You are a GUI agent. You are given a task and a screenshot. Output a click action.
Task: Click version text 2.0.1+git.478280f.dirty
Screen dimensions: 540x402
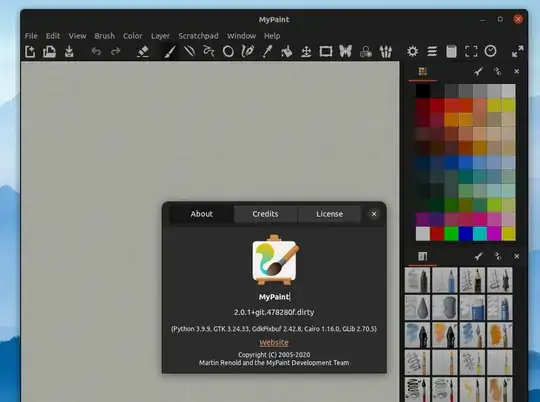click(x=274, y=312)
